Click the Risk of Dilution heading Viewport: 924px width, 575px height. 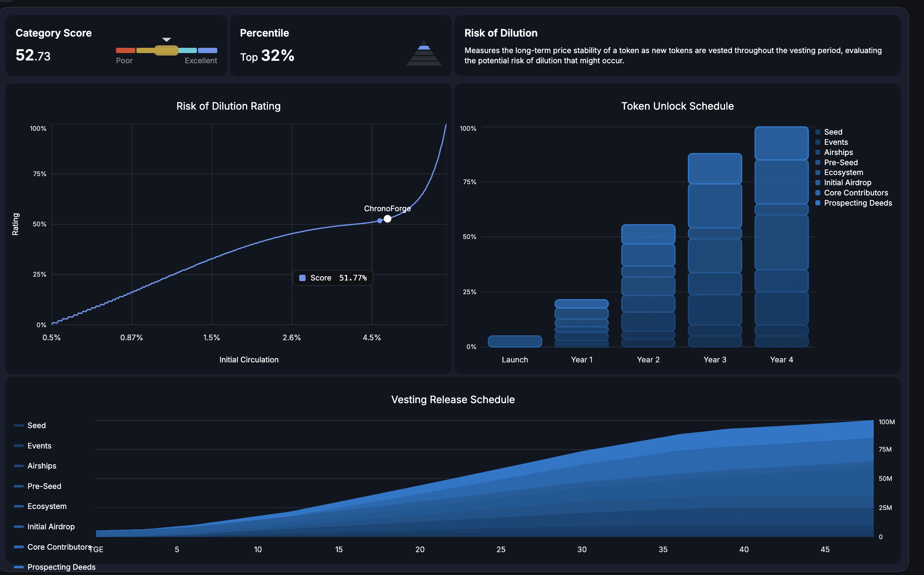pyautogui.click(x=501, y=33)
